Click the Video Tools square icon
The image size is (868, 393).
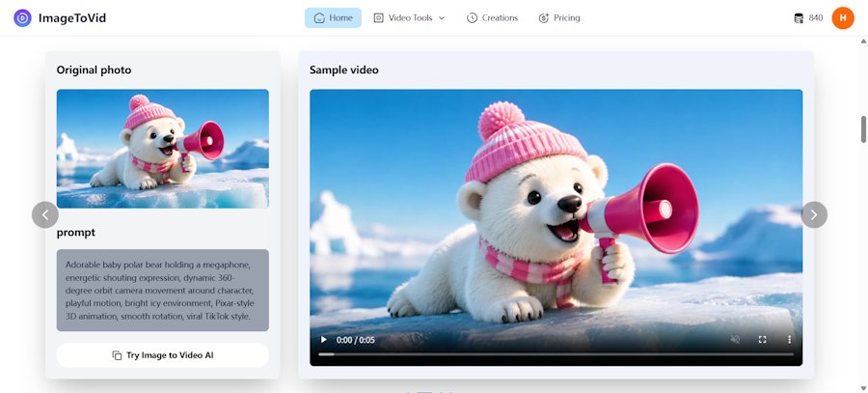379,18
